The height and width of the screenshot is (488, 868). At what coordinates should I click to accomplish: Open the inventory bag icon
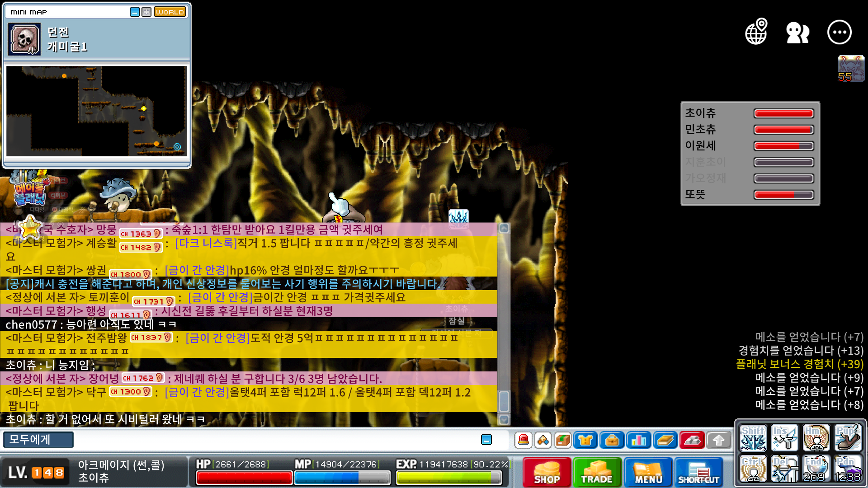(612, 440)
